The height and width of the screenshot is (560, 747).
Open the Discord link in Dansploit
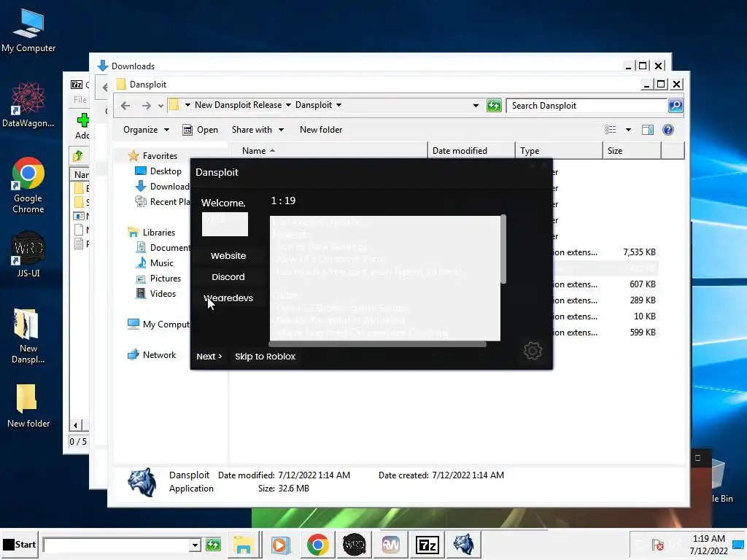(x=228, y=276)
